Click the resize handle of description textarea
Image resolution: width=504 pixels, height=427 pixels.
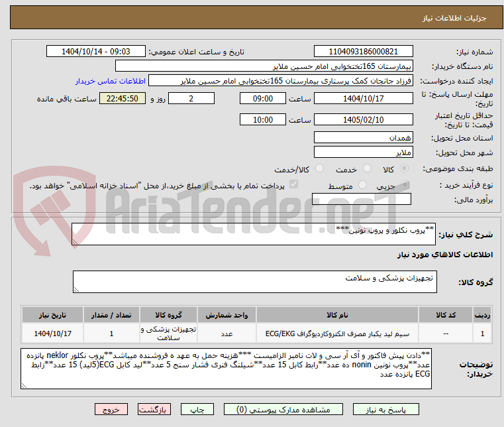pos(75,242)
